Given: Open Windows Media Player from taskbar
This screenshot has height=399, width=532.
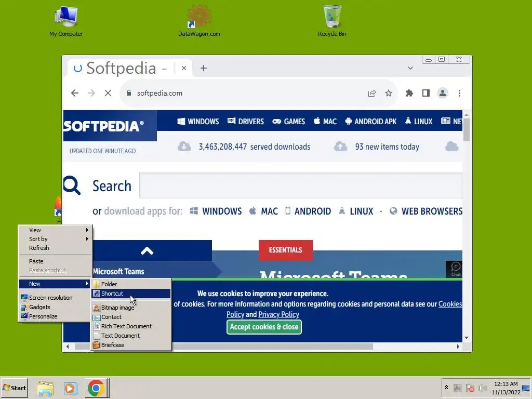Looking at the screenshot, I should 71,388.
